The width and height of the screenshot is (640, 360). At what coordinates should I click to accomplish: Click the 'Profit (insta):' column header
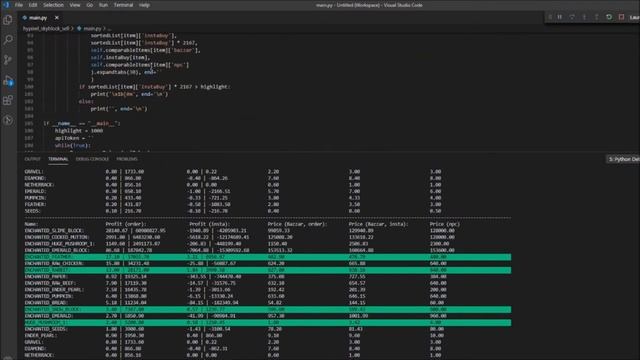click(x=209, y=224)
